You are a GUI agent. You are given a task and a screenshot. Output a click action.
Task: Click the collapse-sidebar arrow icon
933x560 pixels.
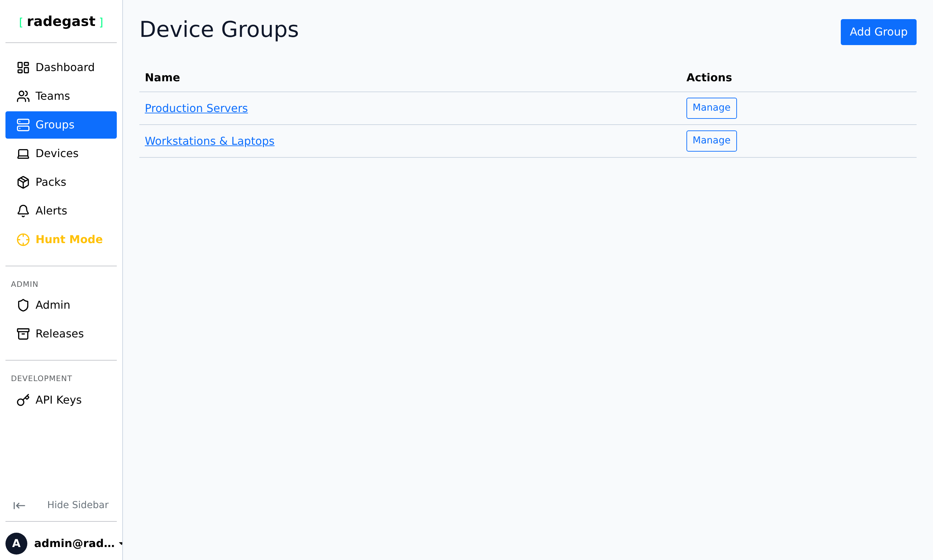point(19,505)
